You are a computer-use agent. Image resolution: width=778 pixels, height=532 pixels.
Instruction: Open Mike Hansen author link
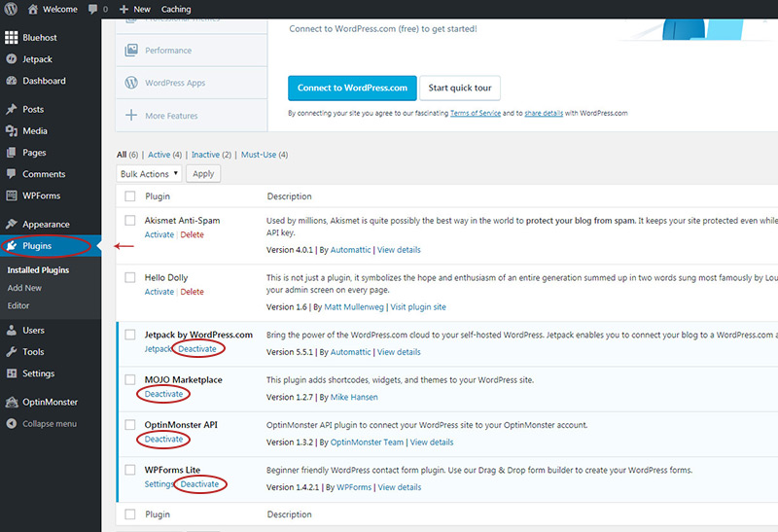[354, 397]
